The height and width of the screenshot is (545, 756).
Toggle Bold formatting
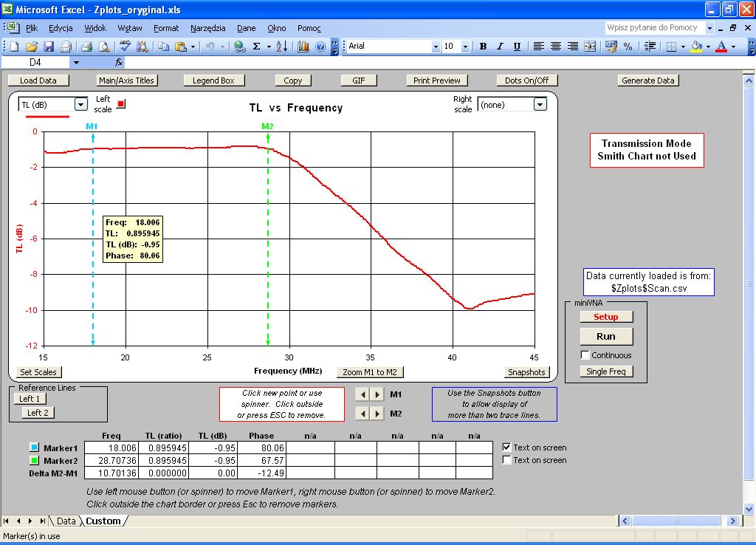click(x=483, y=47)
